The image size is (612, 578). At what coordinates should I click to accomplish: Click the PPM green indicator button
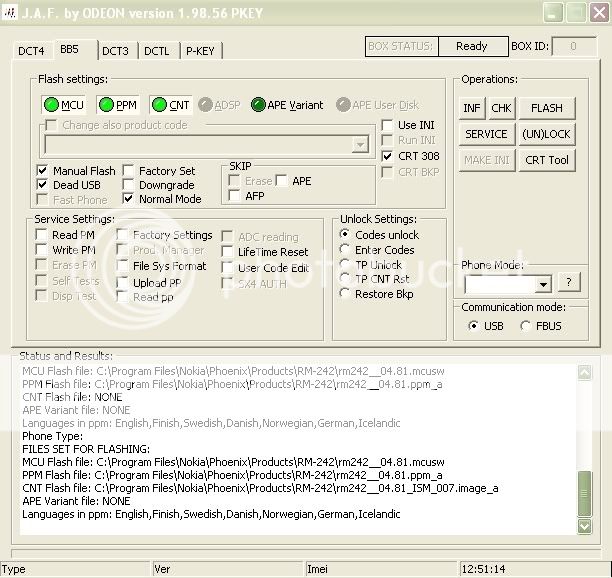[x=117, y=105]
